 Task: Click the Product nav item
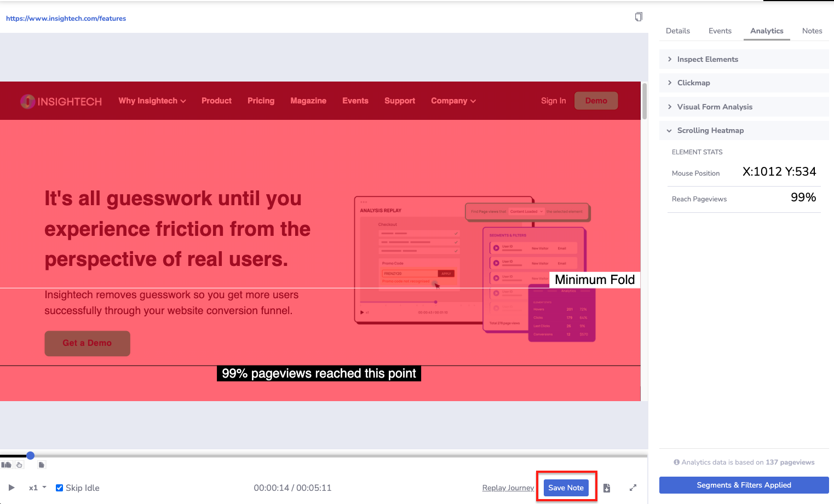click(216, 101)
